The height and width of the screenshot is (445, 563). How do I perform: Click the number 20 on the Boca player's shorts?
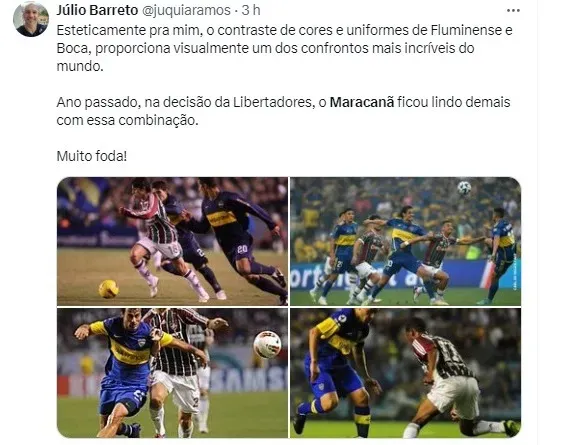pyautogui.click(x=242, y=249)
